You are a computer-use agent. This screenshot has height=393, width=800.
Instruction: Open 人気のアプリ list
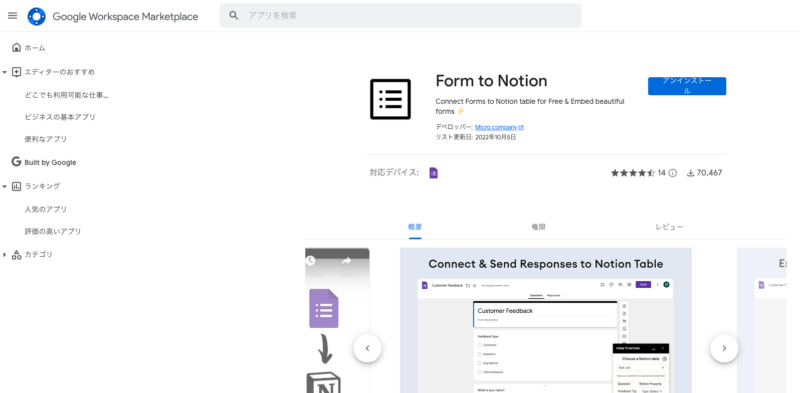tap(45, 209)
